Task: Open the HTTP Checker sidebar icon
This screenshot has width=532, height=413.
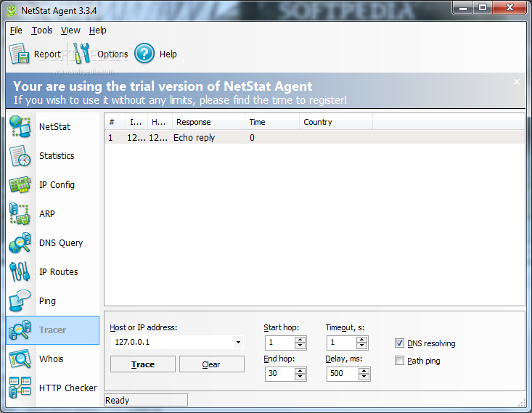Action: coord(20,388)
